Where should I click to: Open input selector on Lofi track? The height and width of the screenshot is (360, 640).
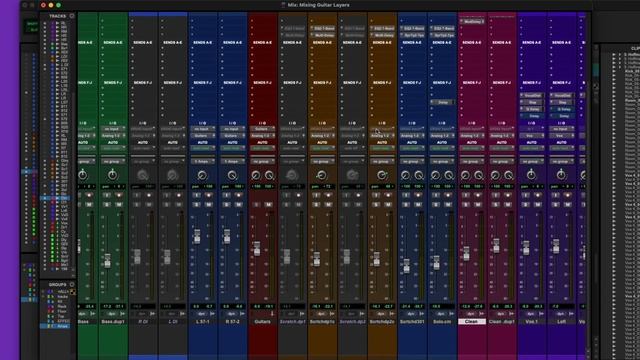pos(562,129)
